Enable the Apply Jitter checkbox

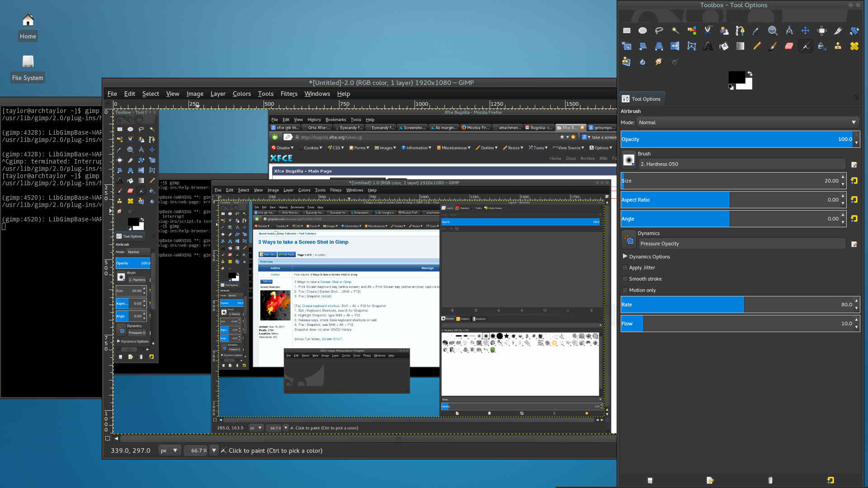[x=625, y=267]
